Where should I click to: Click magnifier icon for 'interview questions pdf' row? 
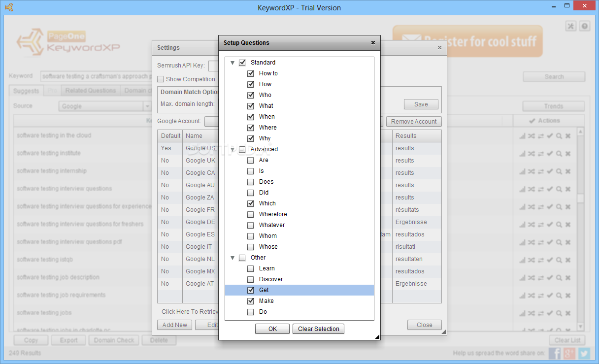coord(559,242)
